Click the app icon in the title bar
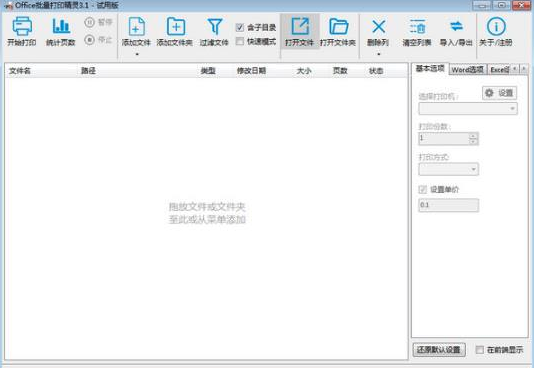This screenshot has width=534, height=368. [9, 5]
